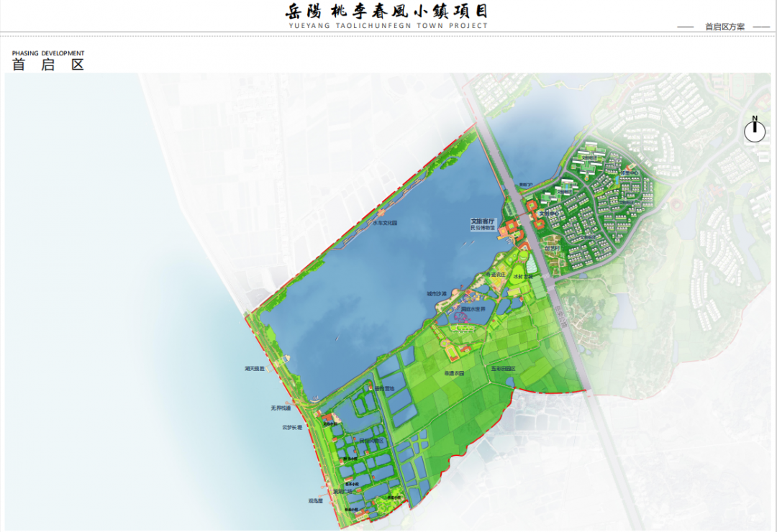Click the 滨湖广场 label
This screenshot has height=532, width=777.
tap(344, 492)
